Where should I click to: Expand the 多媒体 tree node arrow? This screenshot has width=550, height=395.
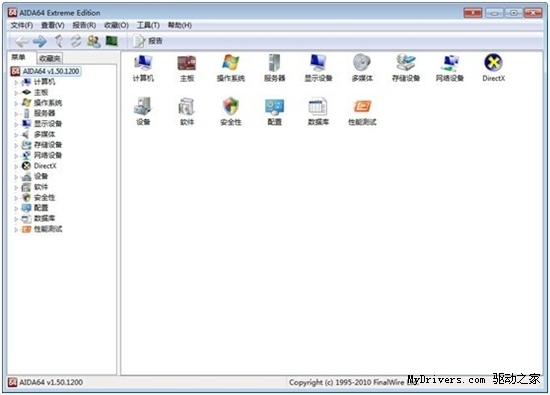click(x=16, y=135)
